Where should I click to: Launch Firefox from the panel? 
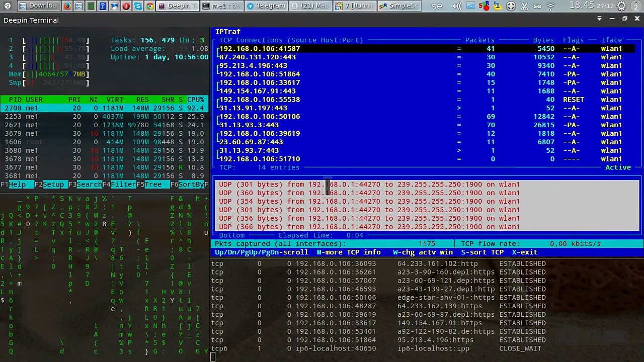(x=67, y=6)
